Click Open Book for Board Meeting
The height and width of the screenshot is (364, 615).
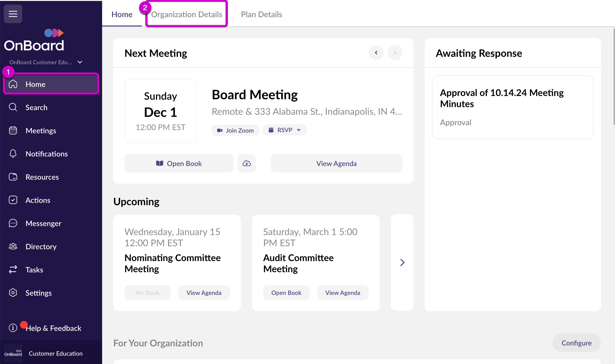(x=179, y=163)
